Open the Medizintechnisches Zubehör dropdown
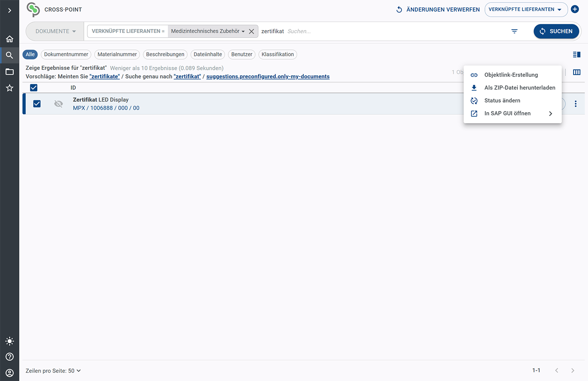Viewport: 588px width, 381px height. [208, 31]
